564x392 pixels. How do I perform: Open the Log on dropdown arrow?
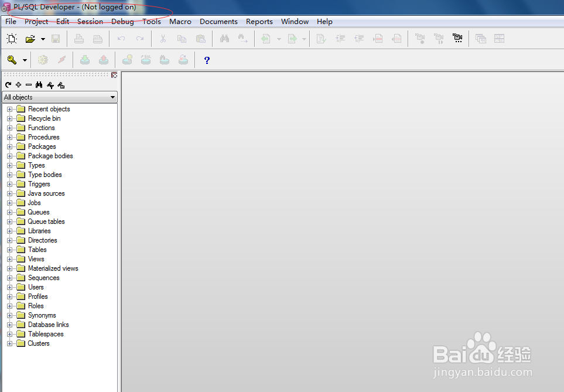(x=25, y=60)
